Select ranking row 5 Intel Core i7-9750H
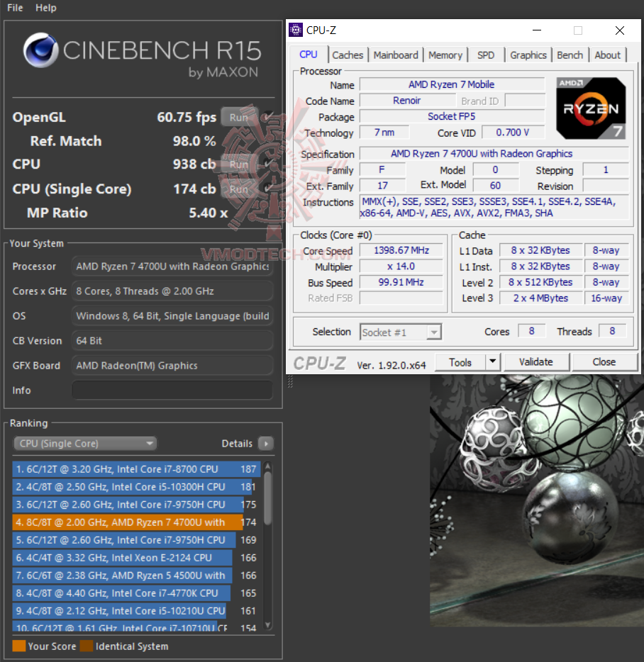The height and width of the screenshot is (662, 644). (x=136, y=540)
